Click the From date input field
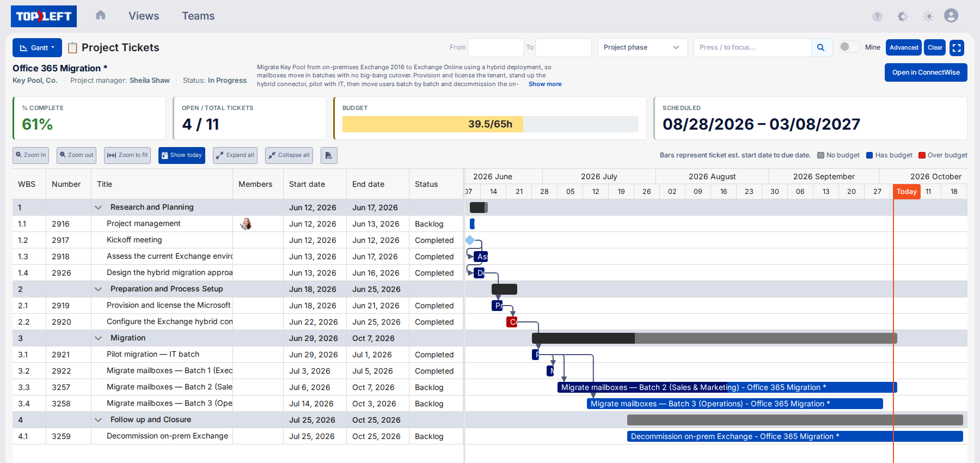Screen dimensions: 980x463 pyautogui.click(x=495, y=47)
